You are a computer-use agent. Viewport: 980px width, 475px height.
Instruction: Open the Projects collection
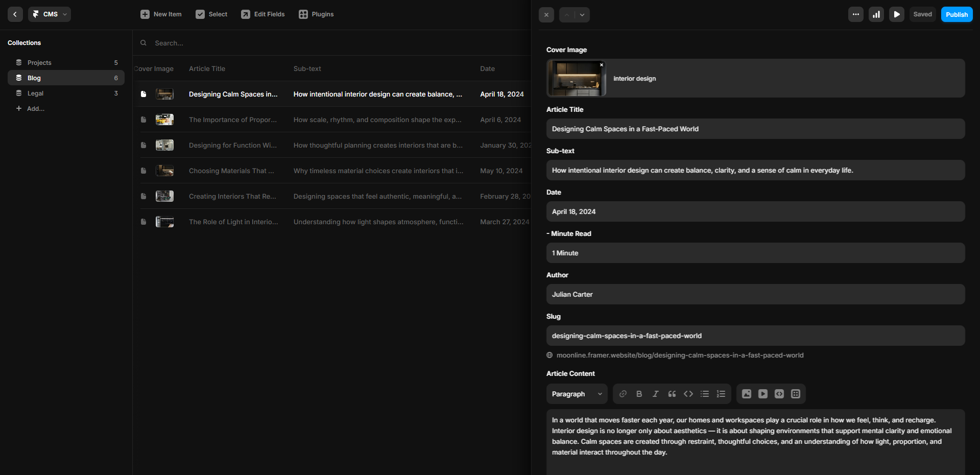point(39,63)
